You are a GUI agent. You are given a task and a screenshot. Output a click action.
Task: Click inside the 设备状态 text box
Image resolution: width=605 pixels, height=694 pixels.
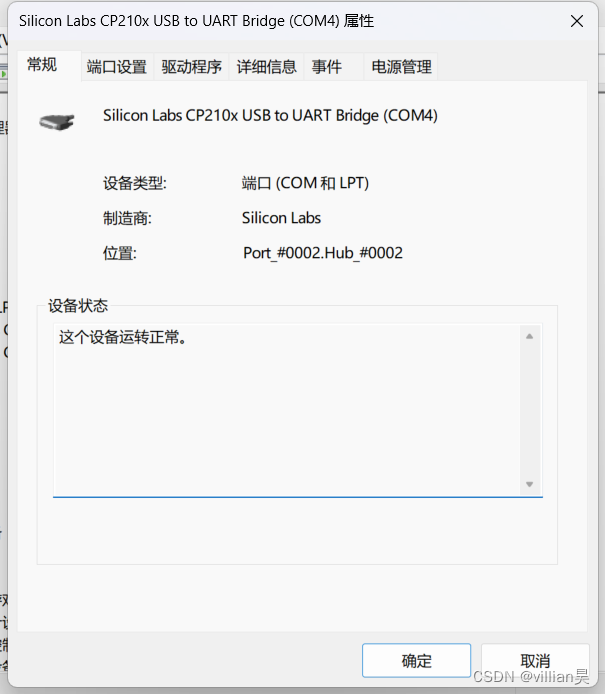(x=298, y=410)
